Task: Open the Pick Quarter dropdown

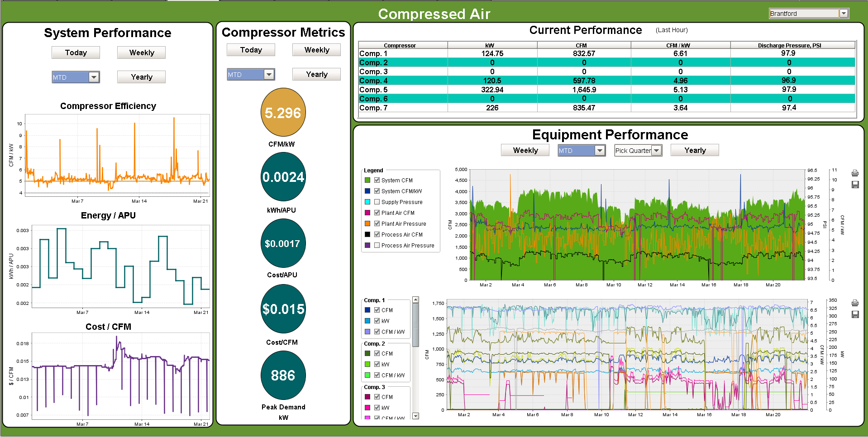Action: 657,151
